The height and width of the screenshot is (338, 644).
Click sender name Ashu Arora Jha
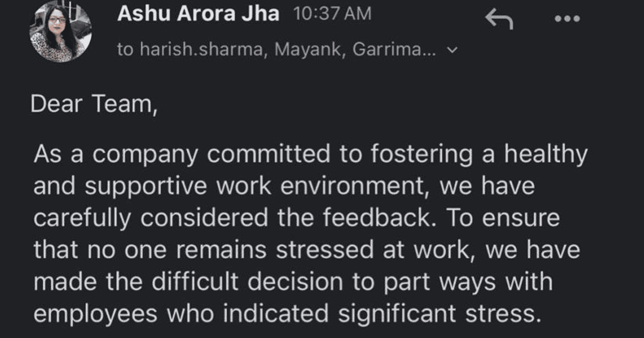coord(198,14)
